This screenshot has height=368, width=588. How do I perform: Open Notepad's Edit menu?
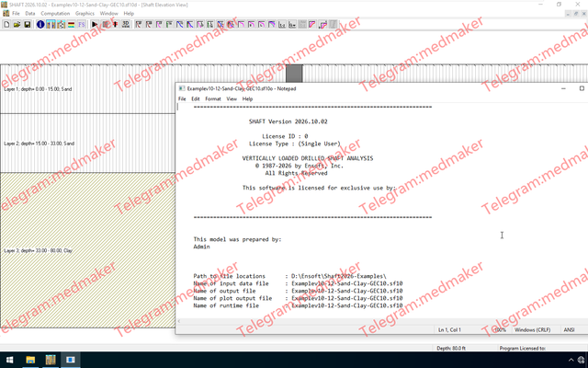click(196, 98)
